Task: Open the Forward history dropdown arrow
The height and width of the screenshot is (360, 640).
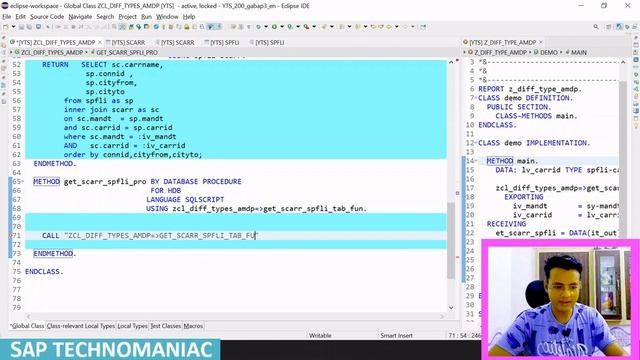Action: click(413, 27)
